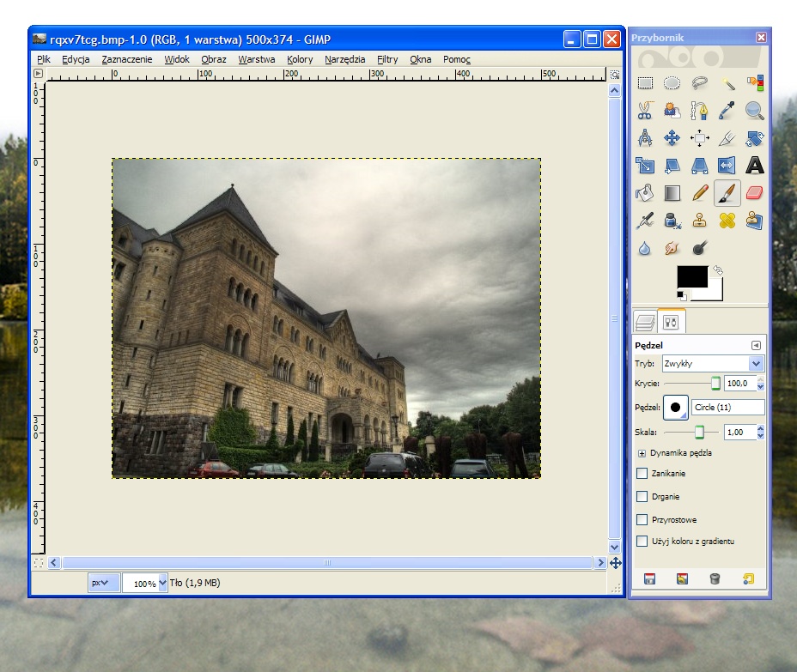Image resolution: width=797 pixels, height=672 pixels.
Task: Activate the Clone stamp tool
Action: [x=700, y=221]
